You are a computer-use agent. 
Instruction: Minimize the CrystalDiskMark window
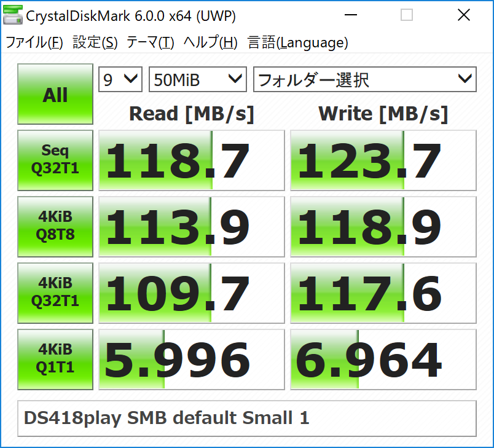(x=350, y=15)
